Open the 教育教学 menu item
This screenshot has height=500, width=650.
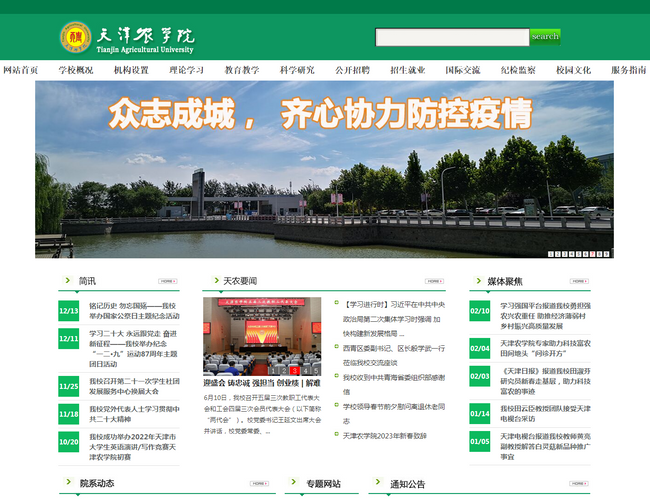[x=242, y=70]
